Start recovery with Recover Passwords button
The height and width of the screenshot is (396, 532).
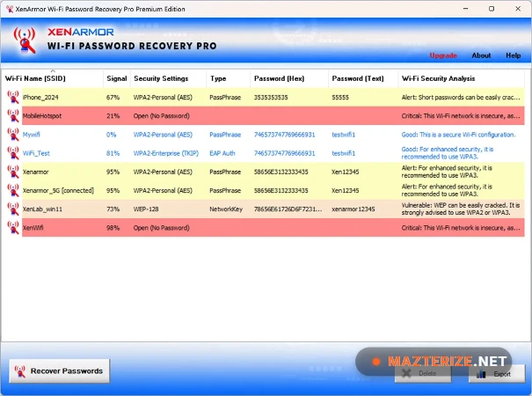(60, 370)
